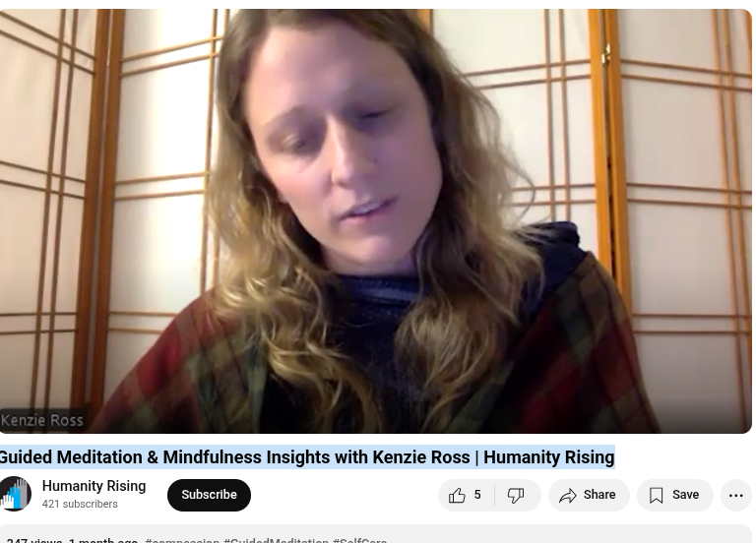Save the video using bookmark icon
This screenshot has width=756, height=543.
pos(674,495)
